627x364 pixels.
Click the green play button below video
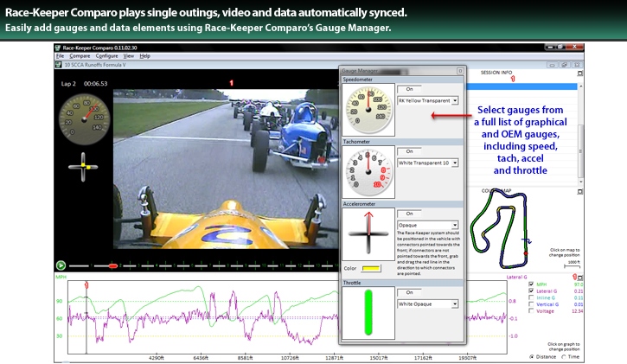[x=61, y=265]
